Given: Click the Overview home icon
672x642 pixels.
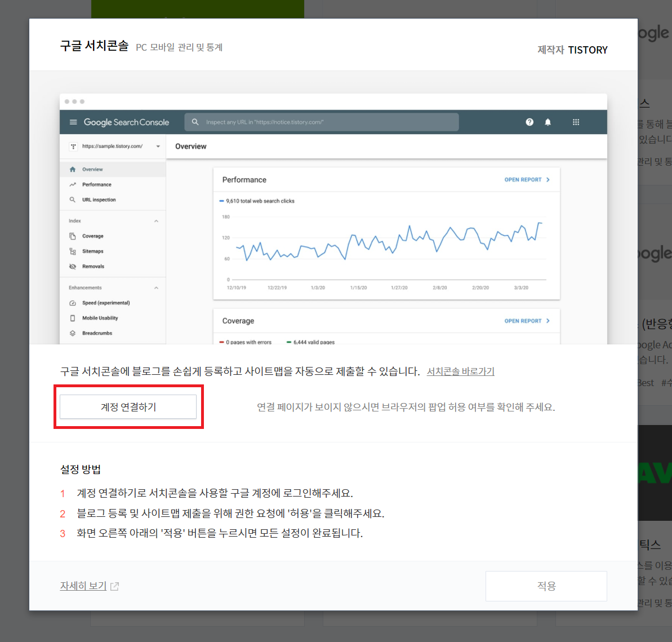Looking at the screenshot, I should [73, 170].
